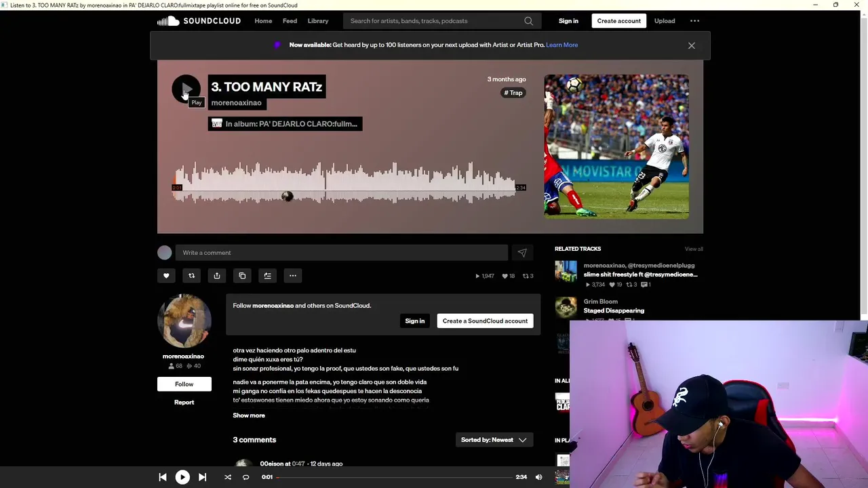868x488 pixels.
Task: Click user avatar beside comment box
Action: pyautogui.click(x=165, y=253)
